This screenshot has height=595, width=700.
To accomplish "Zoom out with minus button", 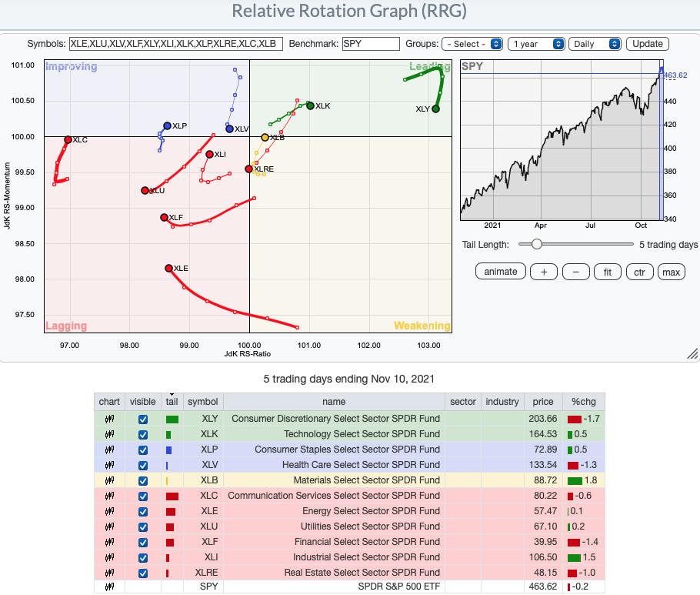I will tap(576, 272).
